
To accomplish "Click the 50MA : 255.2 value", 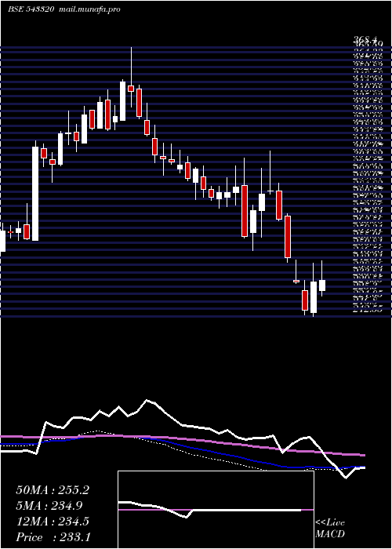I will click(53, 490).
